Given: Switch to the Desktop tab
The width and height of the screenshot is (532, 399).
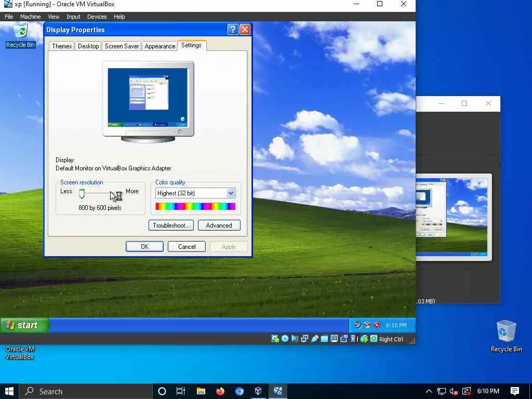Looking at the screenshot, I should [88, 46].
